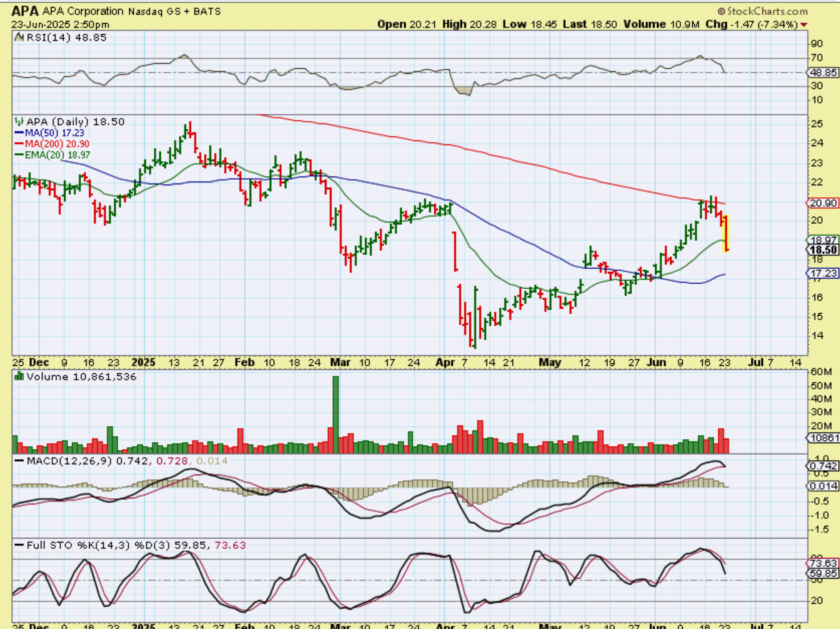Click the '23-Jun-2025 2:50pm' timestamp
The width and height of the screenshot is (840, 629).
pyautogui.click(x=60, y=25)
